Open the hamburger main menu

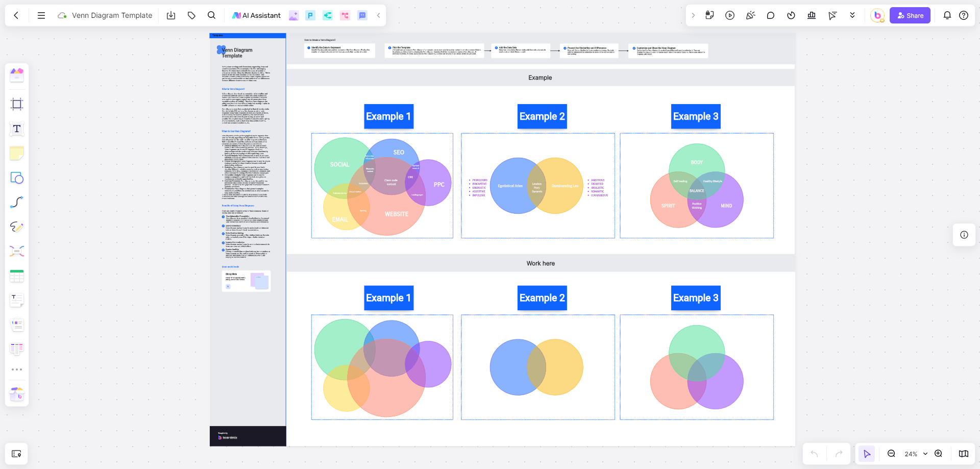pyautogui.click(x=41, y=15)
